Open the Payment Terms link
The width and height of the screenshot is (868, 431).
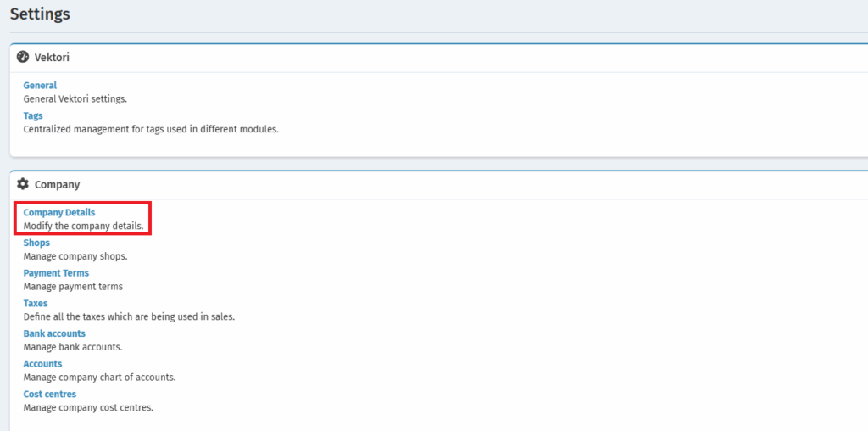tap(56, 273)
